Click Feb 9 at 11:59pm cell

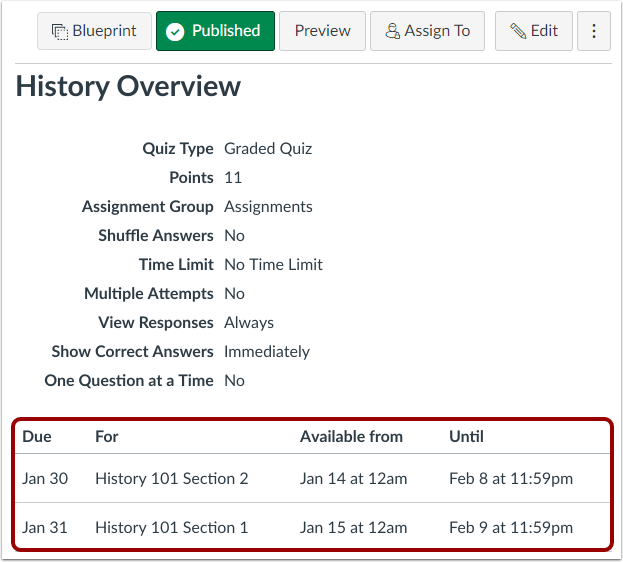[511, 528]
